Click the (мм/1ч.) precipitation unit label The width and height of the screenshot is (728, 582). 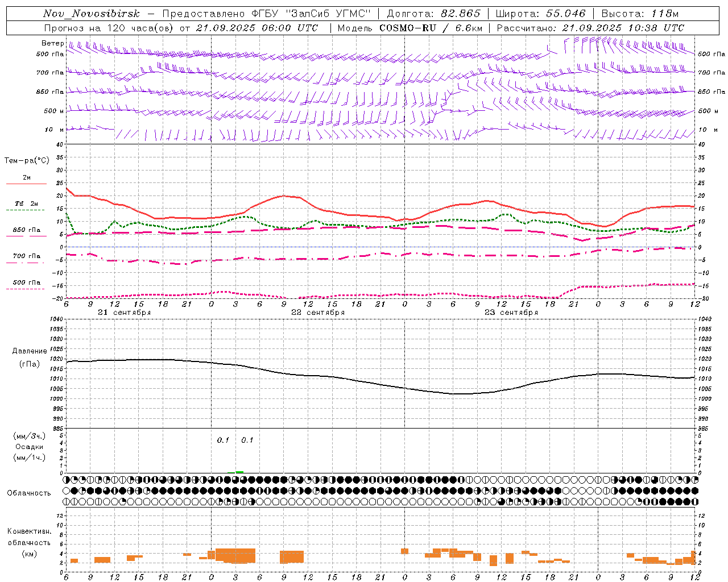pyautogui.click(x=30, y=458)
